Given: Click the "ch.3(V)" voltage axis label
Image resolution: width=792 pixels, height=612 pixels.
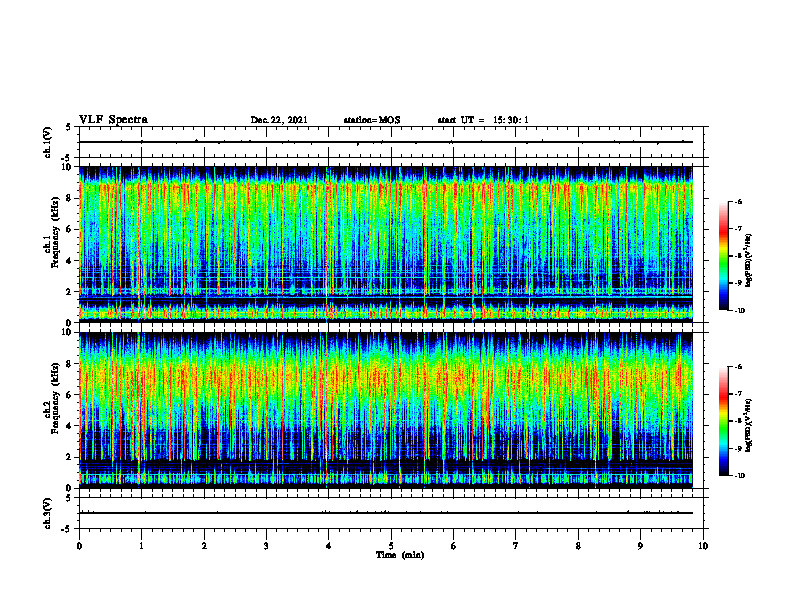Looking at the screenshot, I should pos(48,513).
